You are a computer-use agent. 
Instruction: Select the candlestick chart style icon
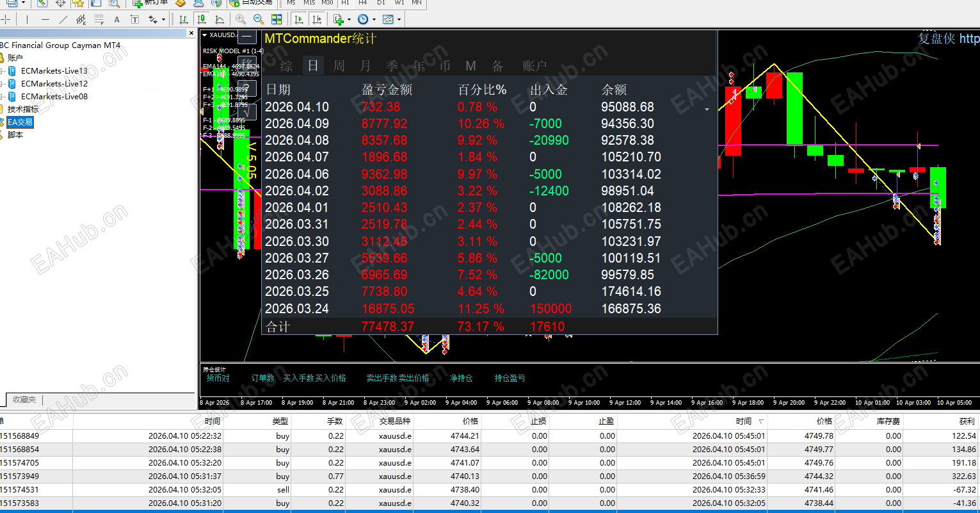point(202,19)
